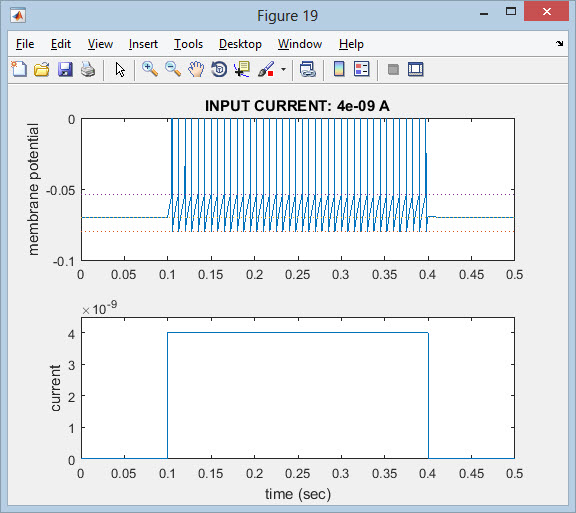576x513 pixels.
Task: Click the Link Plot icon
Action: coord(307,69)
